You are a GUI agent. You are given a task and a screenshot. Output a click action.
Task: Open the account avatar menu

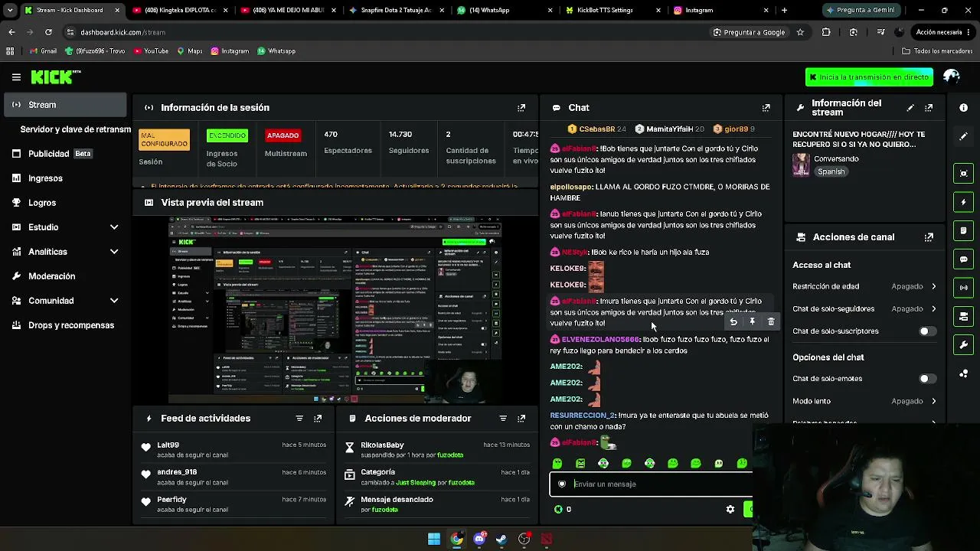(952, 77)
